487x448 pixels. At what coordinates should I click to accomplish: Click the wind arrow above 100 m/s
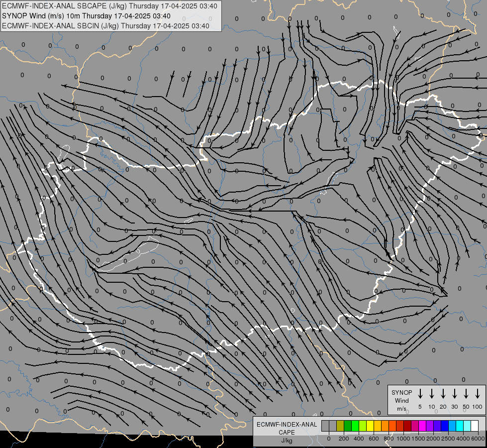[478, 394]
